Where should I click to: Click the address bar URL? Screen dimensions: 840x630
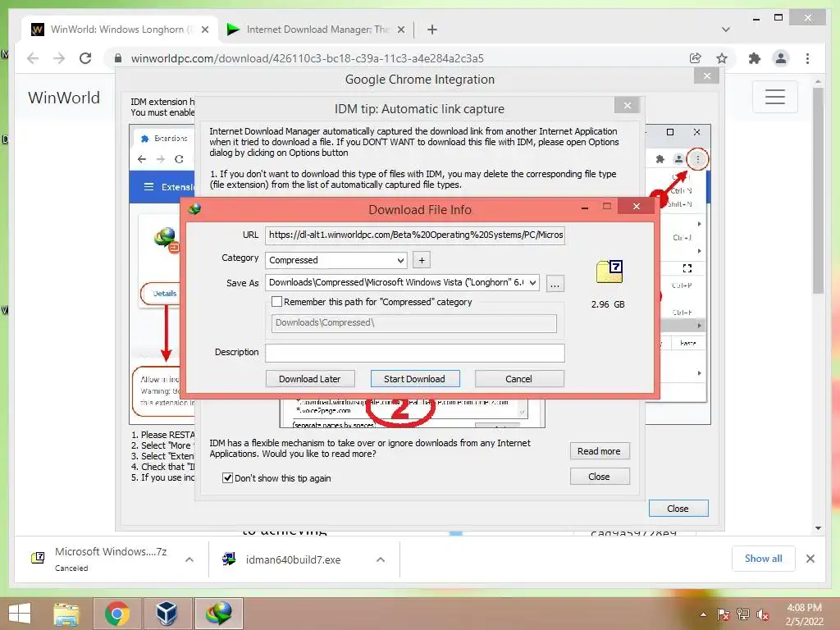[308, 58]
